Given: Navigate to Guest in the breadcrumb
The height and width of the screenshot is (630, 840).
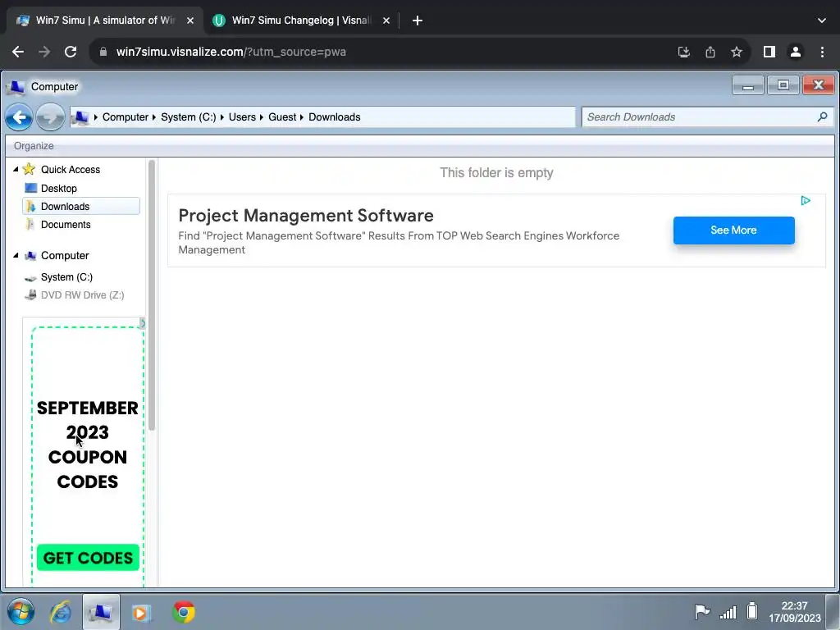Looking at the screenshot, I should 282,116.
